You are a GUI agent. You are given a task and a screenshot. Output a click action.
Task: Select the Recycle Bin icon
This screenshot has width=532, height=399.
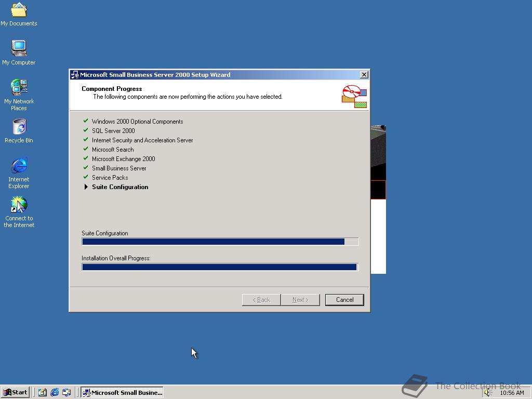[19, 130]
